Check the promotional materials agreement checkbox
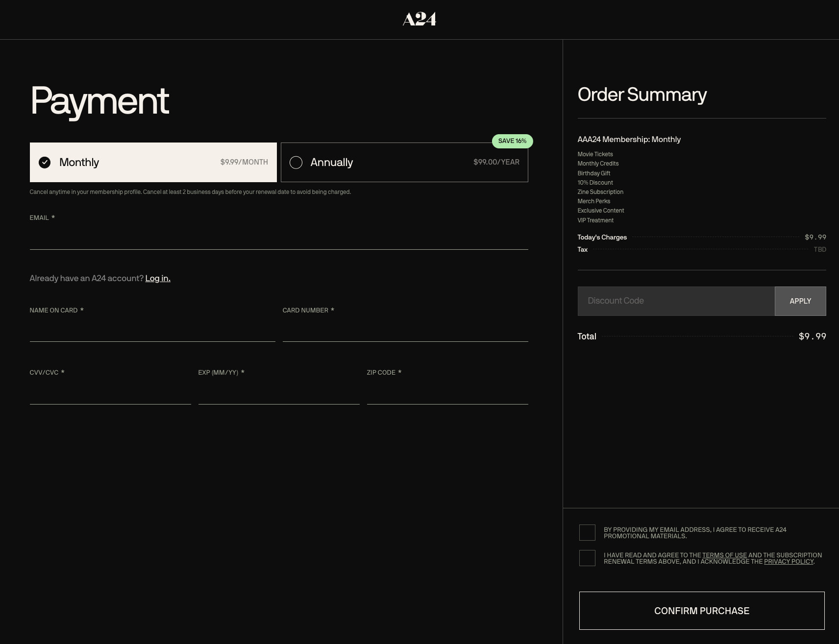 [x=587, y=532]
